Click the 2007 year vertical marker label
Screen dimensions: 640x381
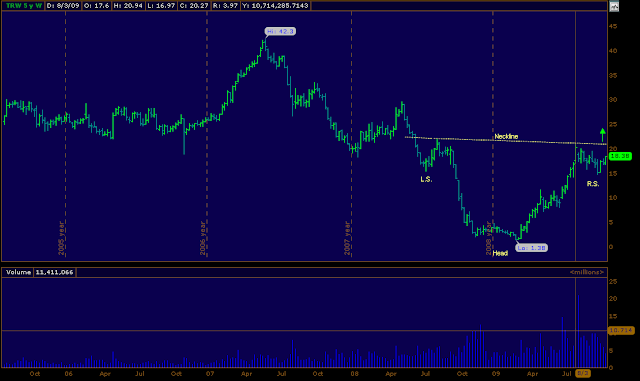(x=347, y=238)
